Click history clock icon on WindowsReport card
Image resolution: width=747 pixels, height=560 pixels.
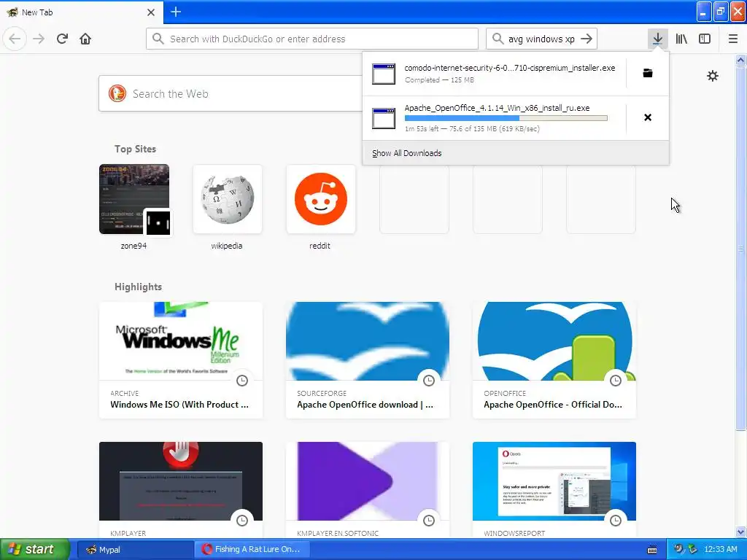click(616, 521)
